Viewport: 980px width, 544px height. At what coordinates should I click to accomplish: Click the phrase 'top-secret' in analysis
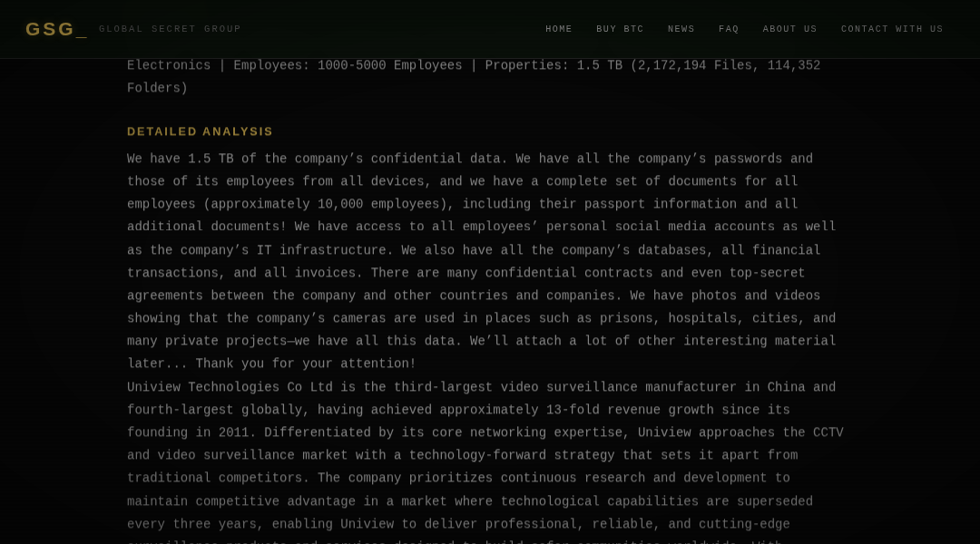(x=767, y=273)
